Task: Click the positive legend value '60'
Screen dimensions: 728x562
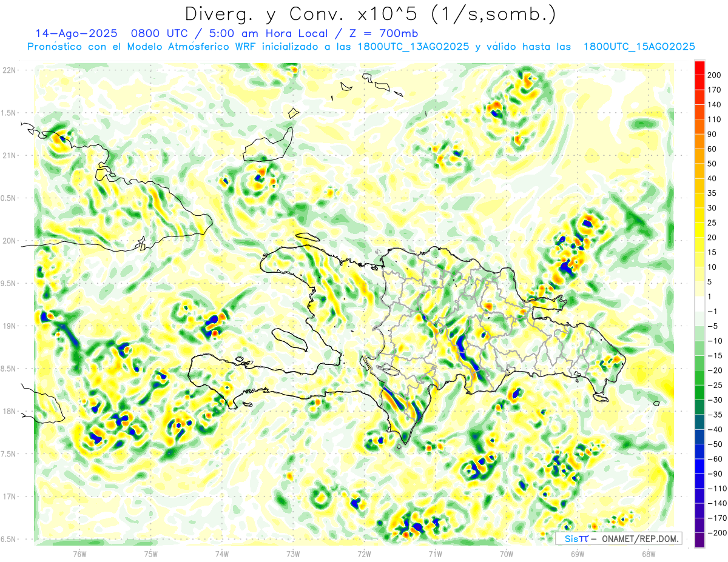Action: (x=713, y=149)
